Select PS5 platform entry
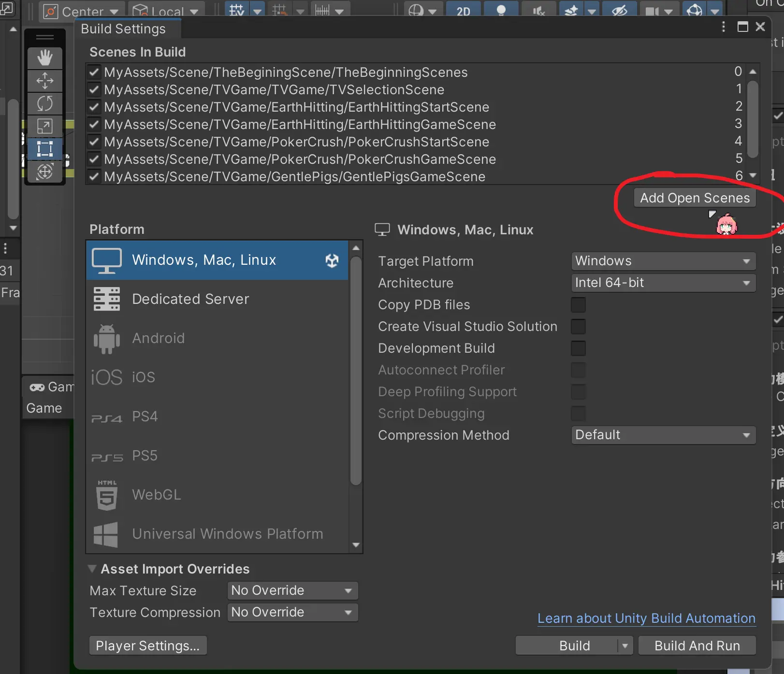The image size is (784, 674). [x=217, y=456]
